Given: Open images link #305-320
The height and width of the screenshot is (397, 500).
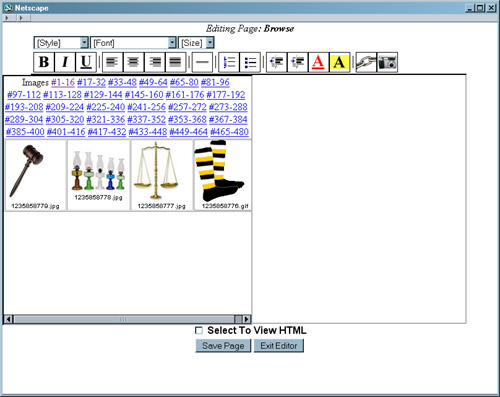Looking at the screenshot, I should [65, 119].
